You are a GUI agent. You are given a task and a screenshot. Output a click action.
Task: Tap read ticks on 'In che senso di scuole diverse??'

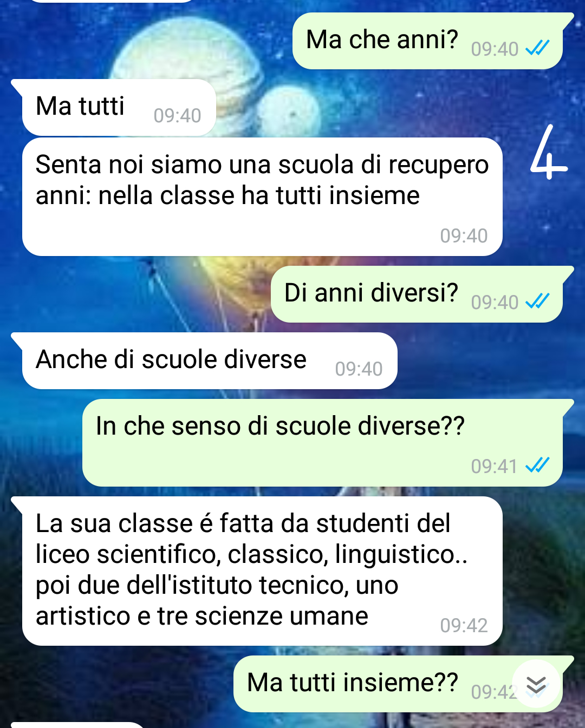tap(538, 465)
